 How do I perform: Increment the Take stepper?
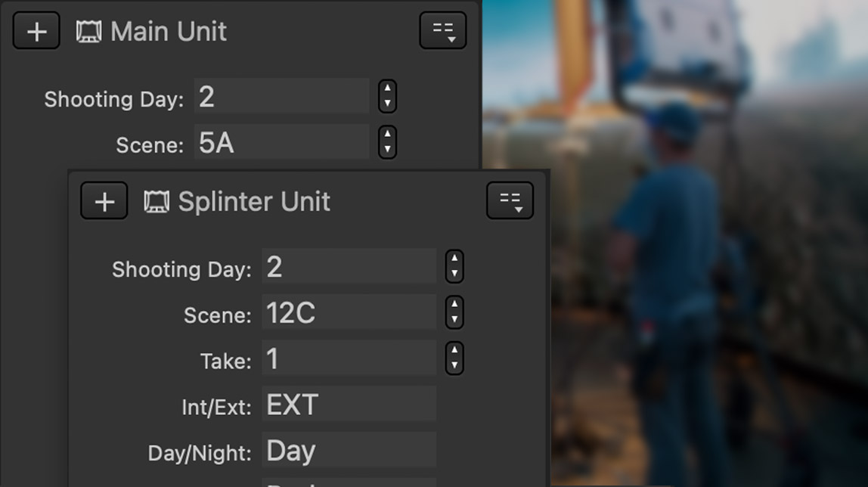[x=454, y=350]
